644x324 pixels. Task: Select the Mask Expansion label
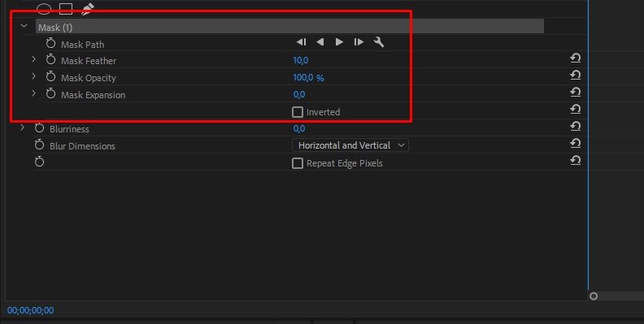[94, 95]
